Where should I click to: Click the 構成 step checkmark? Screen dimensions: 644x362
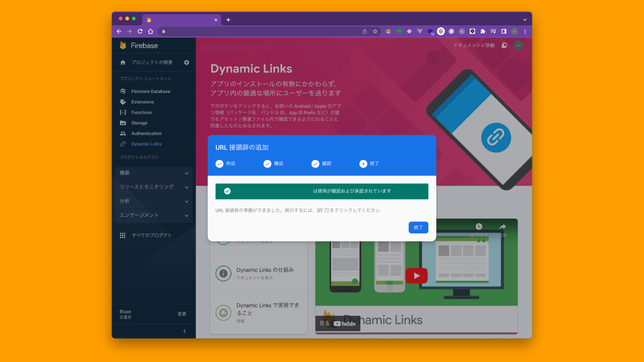[x=267, y=164]
